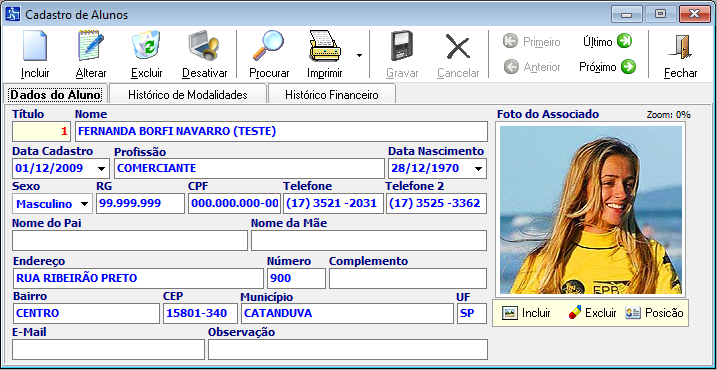717x370 pixels.
Task: Click Incluir photo button
Action: [x=527, y=313]
